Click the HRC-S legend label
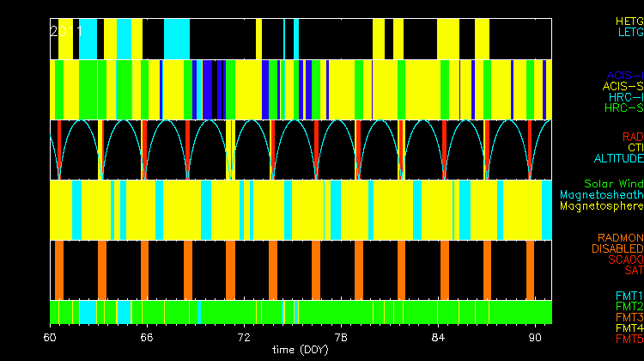The image size is (644, 361). 623,109
